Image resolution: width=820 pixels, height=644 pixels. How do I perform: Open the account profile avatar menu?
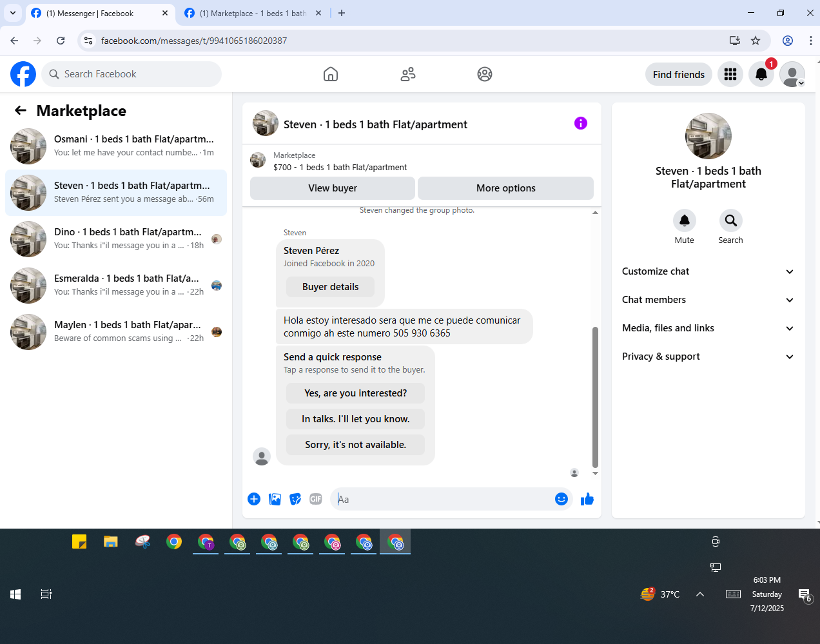tap(792, 74)
